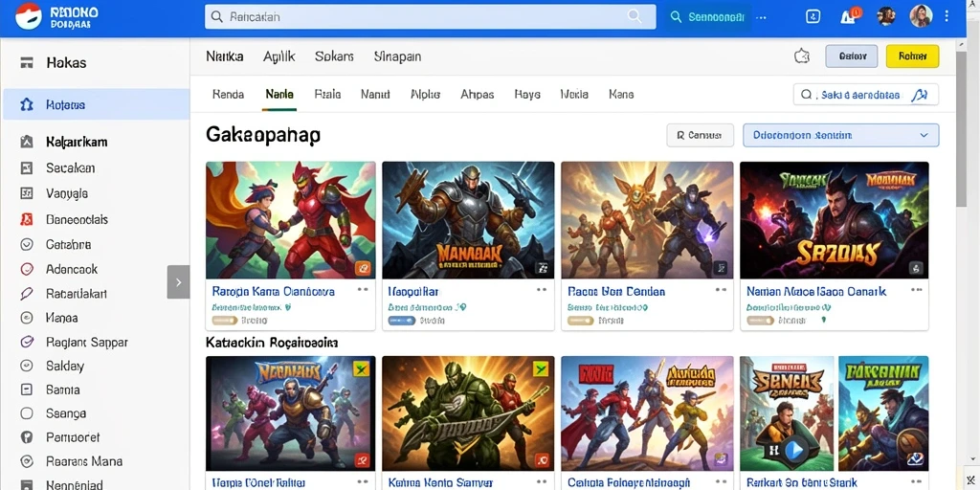Open the two-dots menu on Racos Hon Cendan card

721,290
